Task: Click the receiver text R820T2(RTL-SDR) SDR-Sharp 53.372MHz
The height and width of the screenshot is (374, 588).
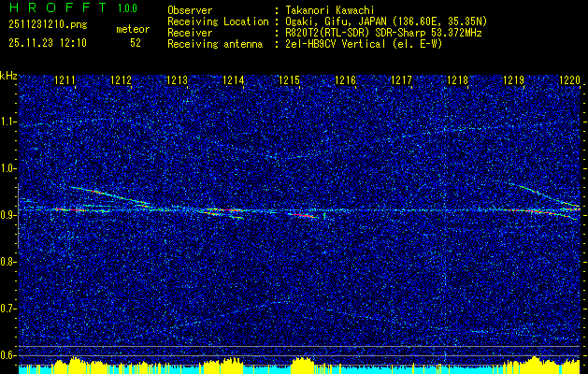Action: click(383, 33)
